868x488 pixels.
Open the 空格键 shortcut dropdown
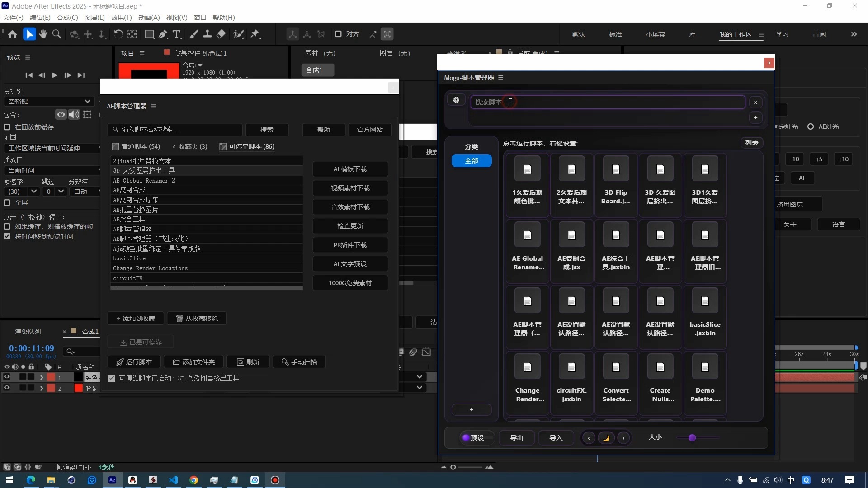pos(49,102)
